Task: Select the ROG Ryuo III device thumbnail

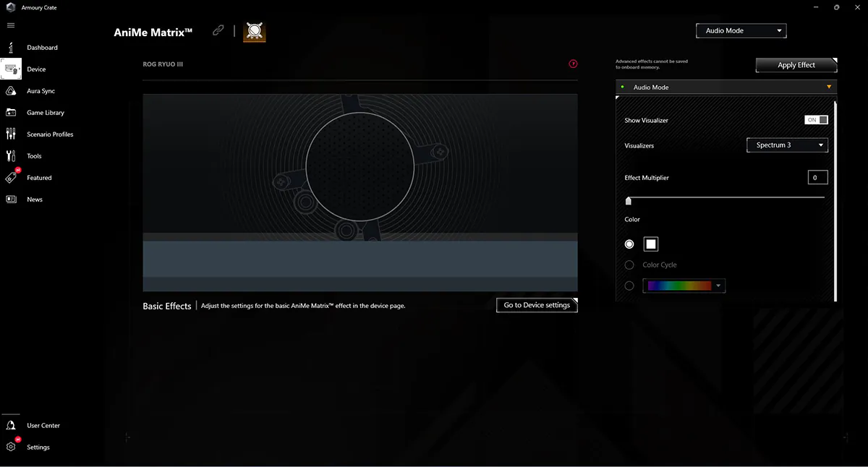Action: (x=255, y=32)
